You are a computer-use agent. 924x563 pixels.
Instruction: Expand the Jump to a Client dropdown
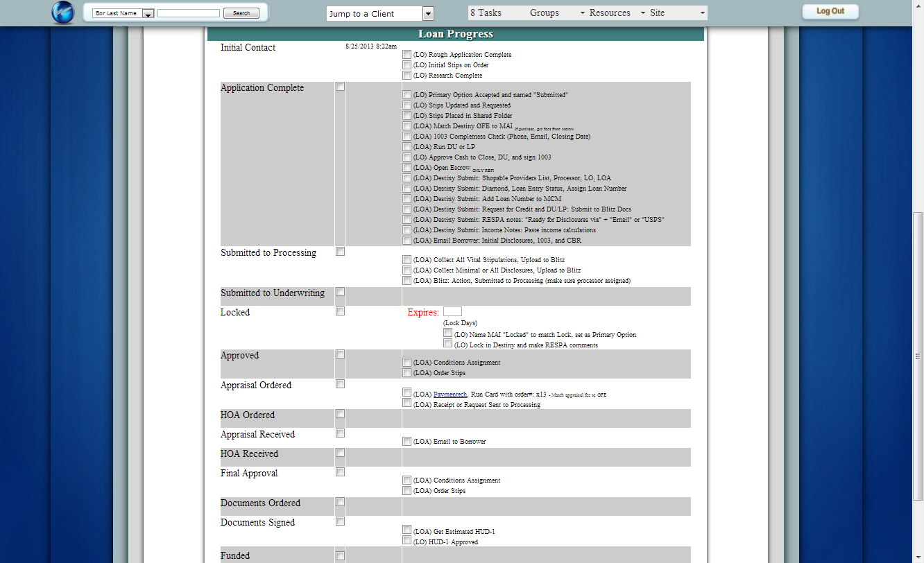click(427, 14)
